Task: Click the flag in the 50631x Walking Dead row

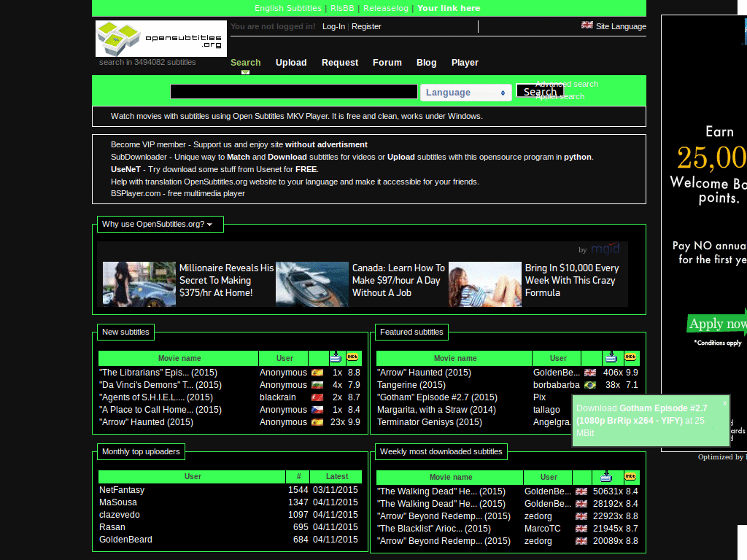Action: (581, 491)
